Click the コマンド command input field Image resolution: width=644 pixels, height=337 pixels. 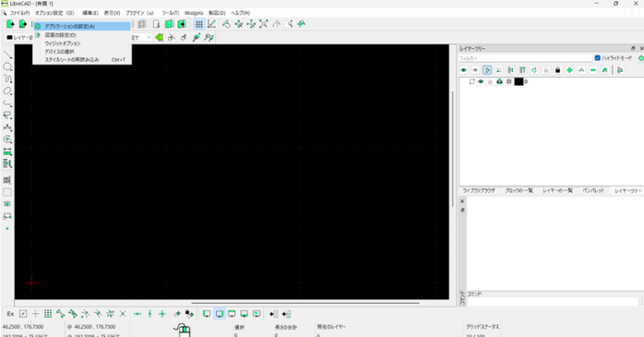(x=554, y=302)
